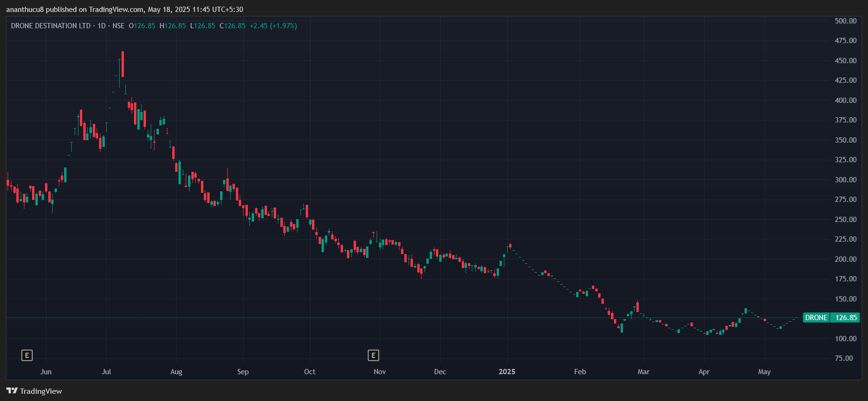Select the Oct label on time axis
The width and height of the screenshot is (868, 401).
[x=310, y=372]
